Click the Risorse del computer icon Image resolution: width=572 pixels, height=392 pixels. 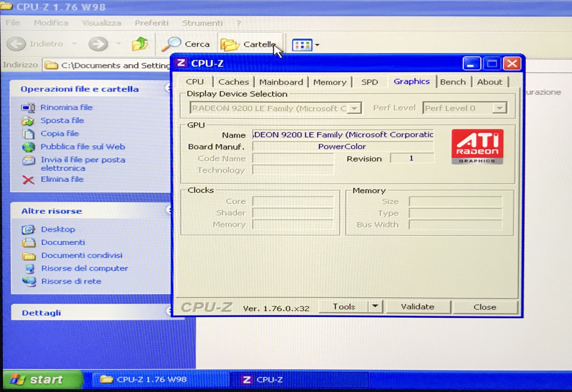click(x=30, y=268)
